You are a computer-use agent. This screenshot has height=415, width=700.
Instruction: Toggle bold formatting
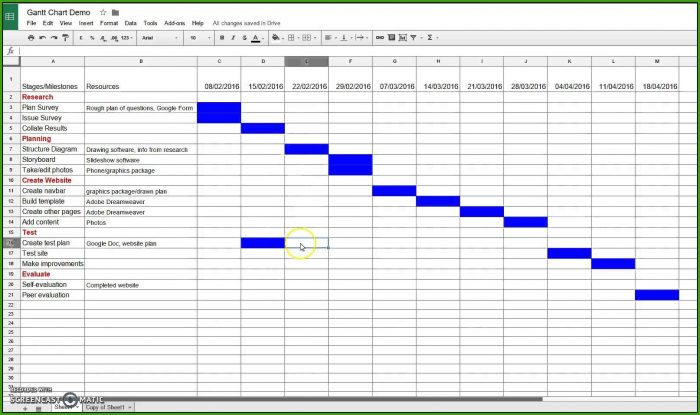click(222, 38)
